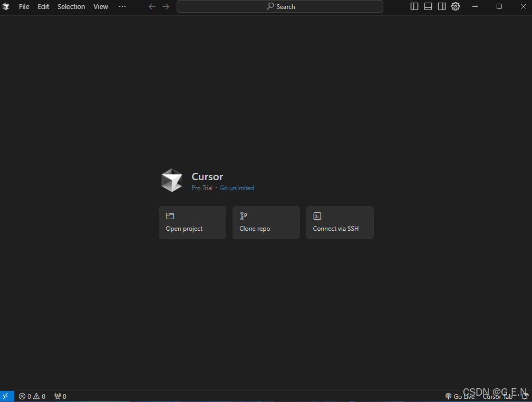532x402 pixels.
Task: Click the Connect via SSH button
Action: click(x=340, y=222)
